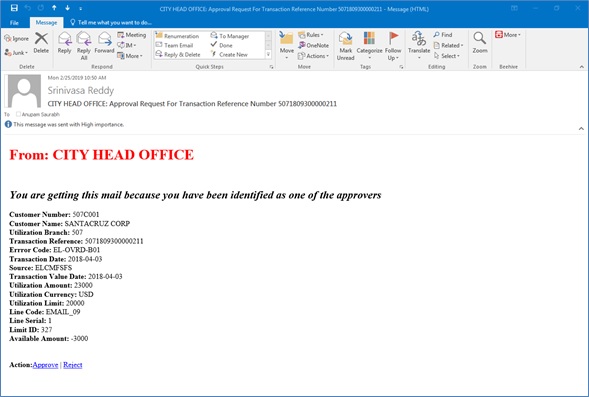Screen dimensions: 589x397
Task: Click the Reject link
Action: [x=72, y=365]
